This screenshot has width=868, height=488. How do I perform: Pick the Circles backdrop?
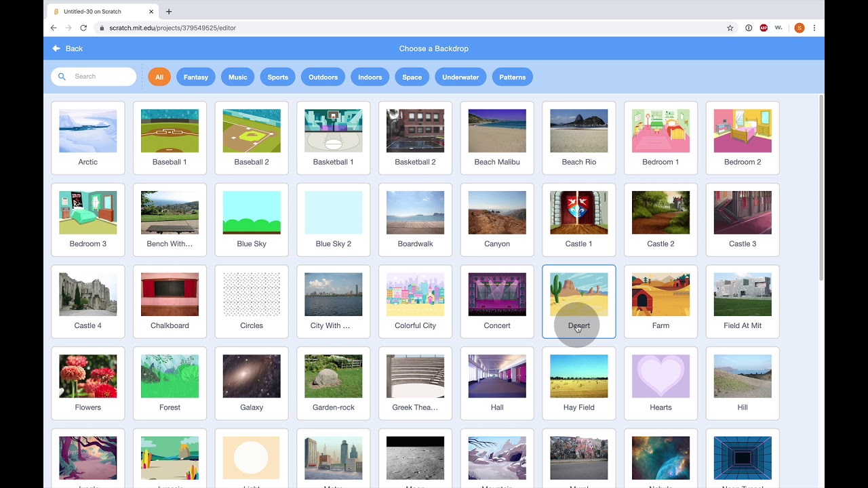click(x=252, y=302)
